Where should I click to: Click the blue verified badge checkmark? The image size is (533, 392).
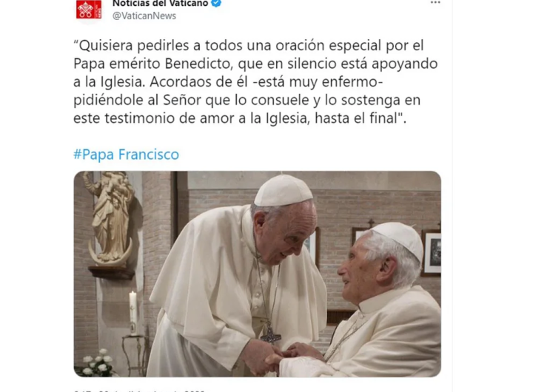pyautogui.click(x=216, y=3)
